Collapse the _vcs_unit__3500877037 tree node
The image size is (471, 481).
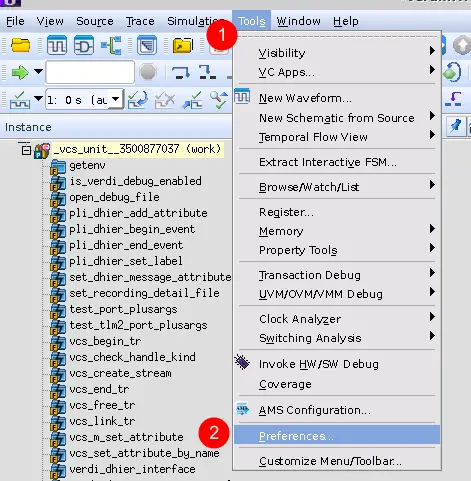(x=26, y=150)
